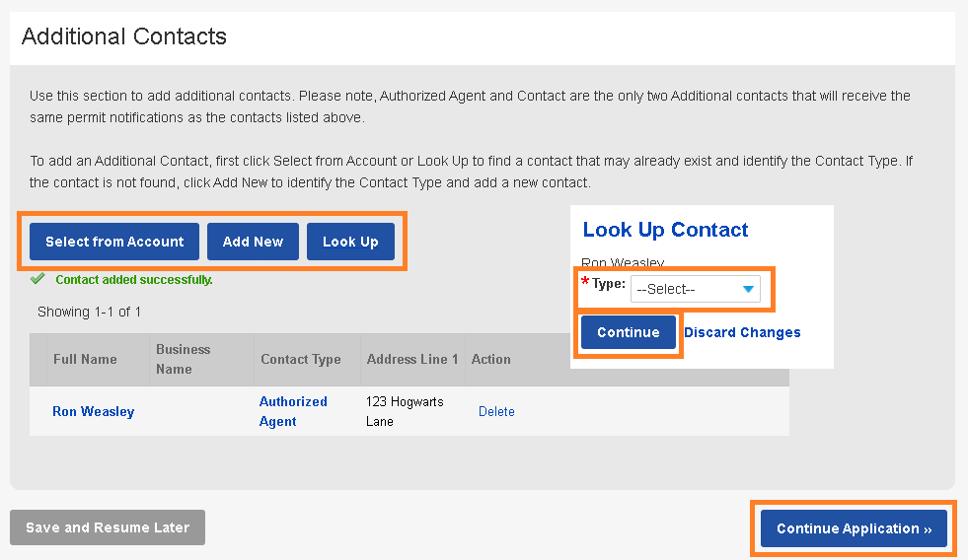Open the Ron Weasley contact link in table
The height and width of the screenshot is (560, 968).
tap(93, 411)
